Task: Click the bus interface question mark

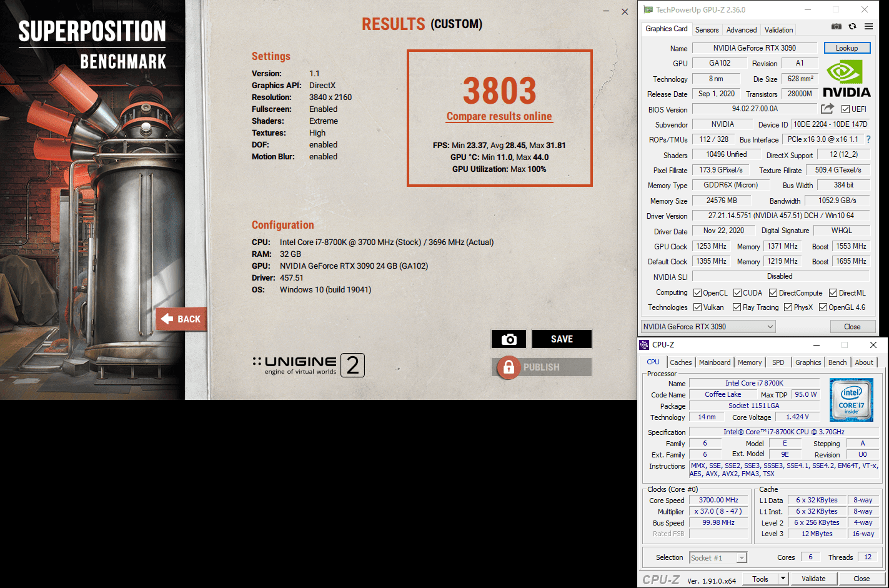Action: [x=868, y=139]
